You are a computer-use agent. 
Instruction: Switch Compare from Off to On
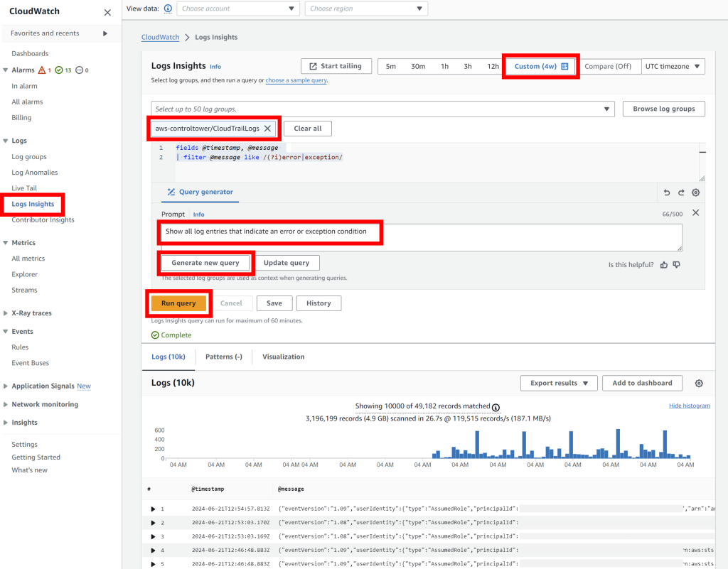[609, 65]
